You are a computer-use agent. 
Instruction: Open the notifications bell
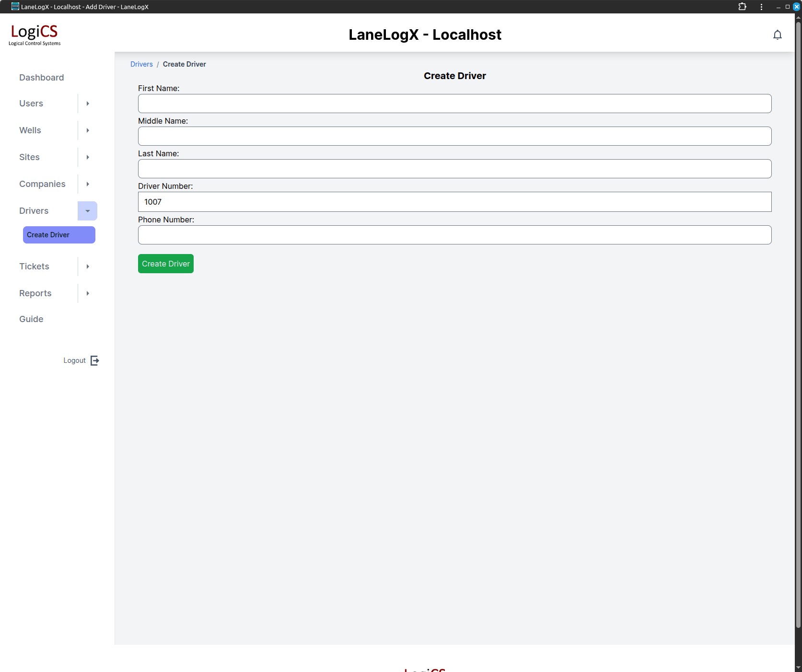click(777, 35)
